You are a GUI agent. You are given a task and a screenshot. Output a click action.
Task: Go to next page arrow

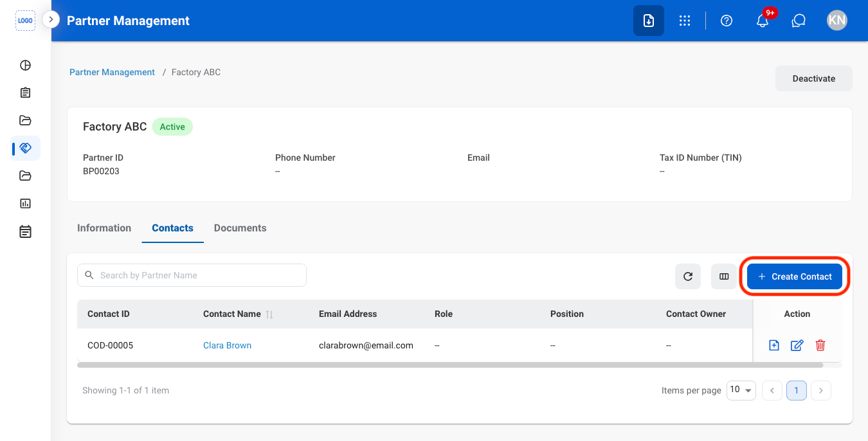[821, 390]
